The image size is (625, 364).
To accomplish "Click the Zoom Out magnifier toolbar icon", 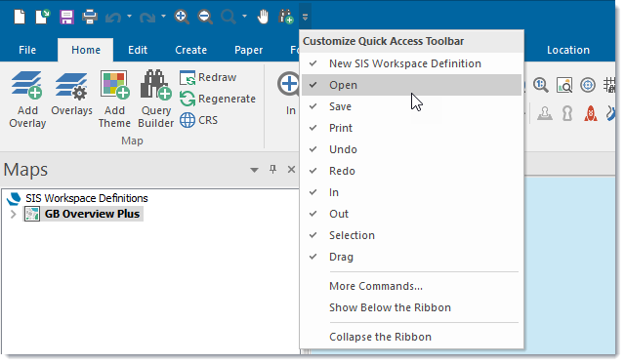I will [x=205, y=18].
